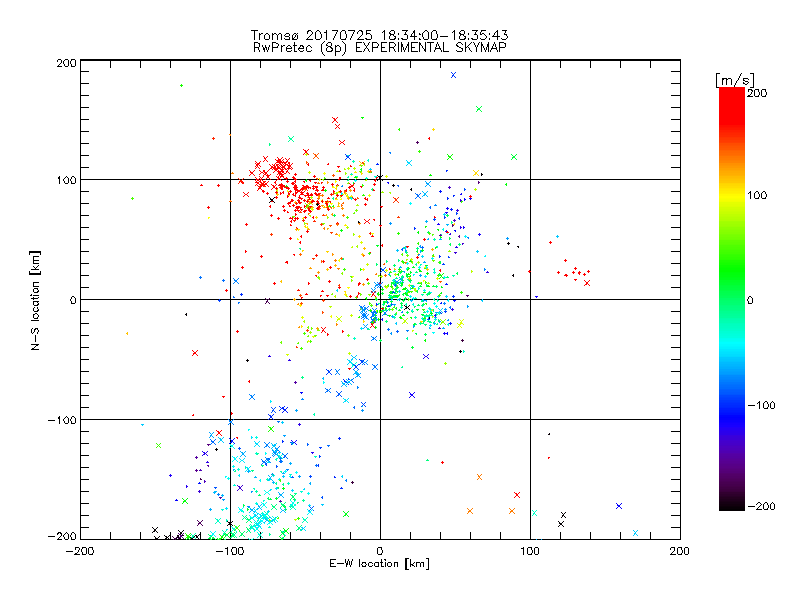Click the colorbar tick label '100'
Screen dimensions: 800x600
(757, 195)
